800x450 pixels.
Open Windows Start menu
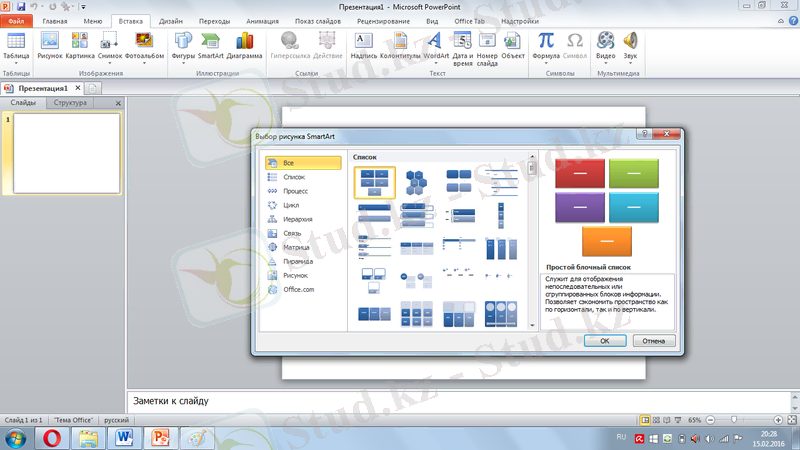coord(15,438)
